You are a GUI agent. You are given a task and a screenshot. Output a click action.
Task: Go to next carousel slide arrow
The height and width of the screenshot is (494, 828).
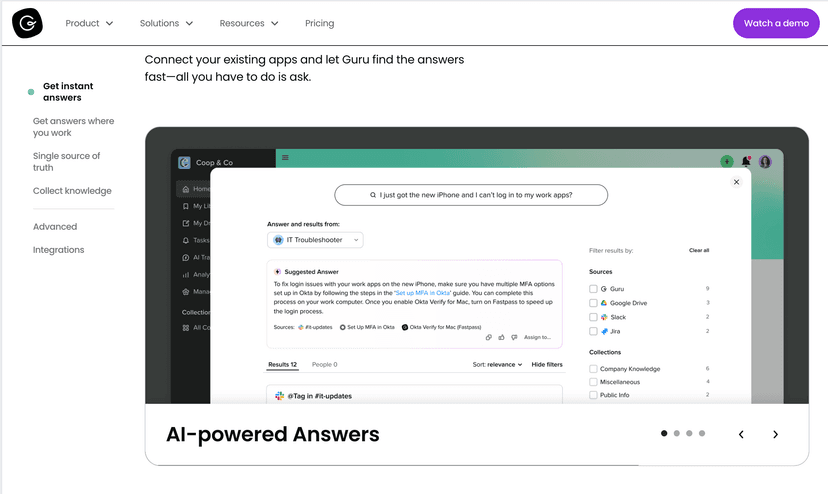tap(775, 434)
